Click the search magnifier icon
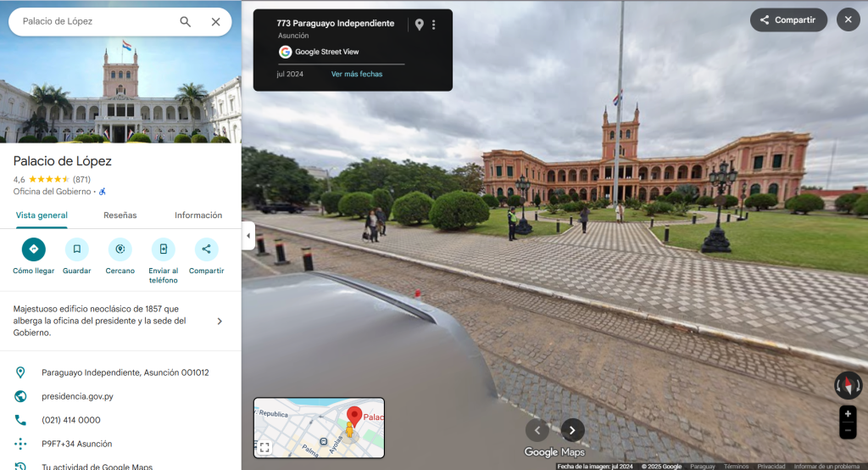 pos(185,22)
